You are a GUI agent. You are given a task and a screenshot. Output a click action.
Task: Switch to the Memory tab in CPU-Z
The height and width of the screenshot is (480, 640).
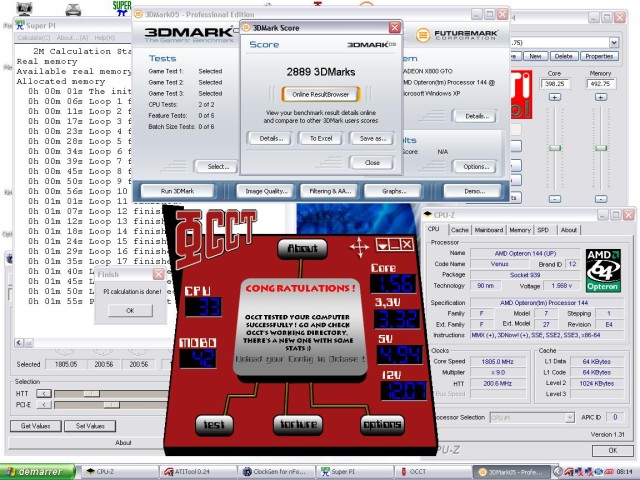tap(520, 230)
